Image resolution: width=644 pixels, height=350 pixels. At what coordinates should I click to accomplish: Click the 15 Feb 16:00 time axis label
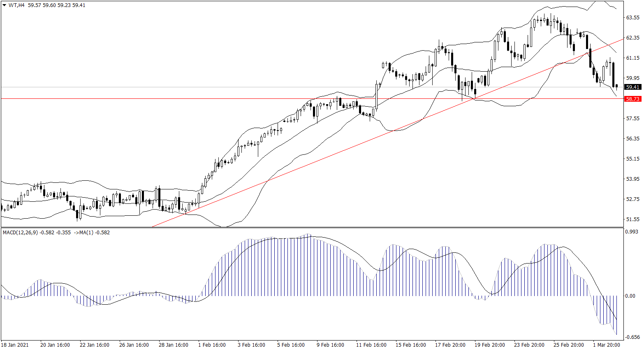pos(410,345)
